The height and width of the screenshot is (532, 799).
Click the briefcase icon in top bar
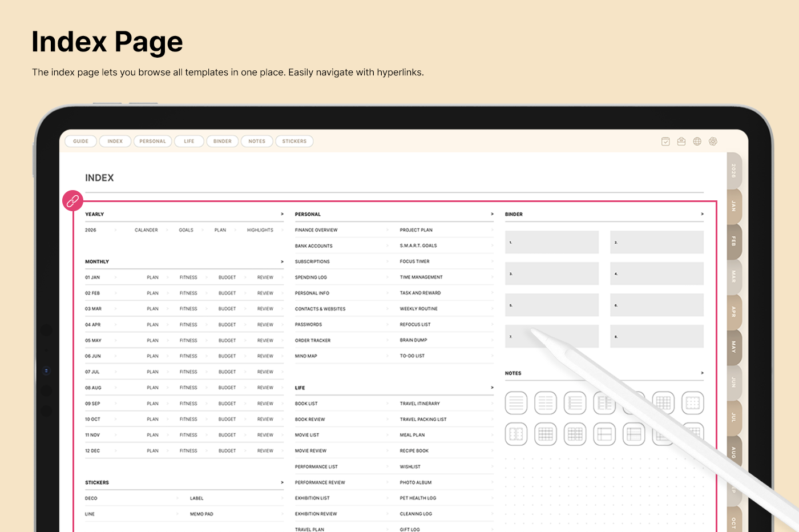681,142
